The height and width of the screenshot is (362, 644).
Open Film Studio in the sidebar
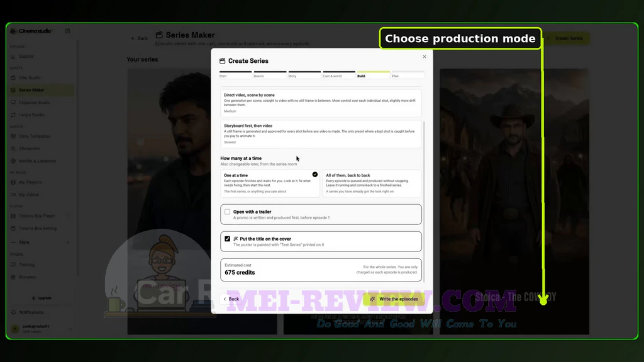point(41,77)
